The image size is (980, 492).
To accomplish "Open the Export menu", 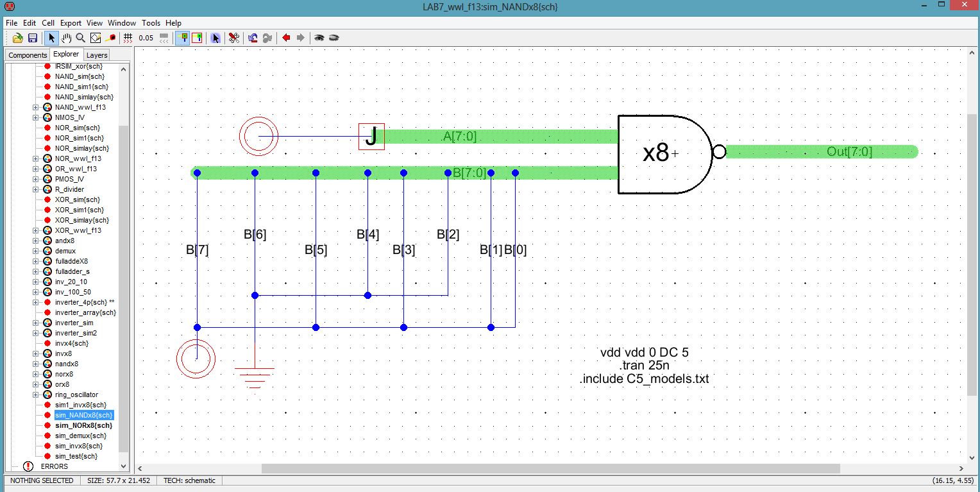I will tap(71, 22).
